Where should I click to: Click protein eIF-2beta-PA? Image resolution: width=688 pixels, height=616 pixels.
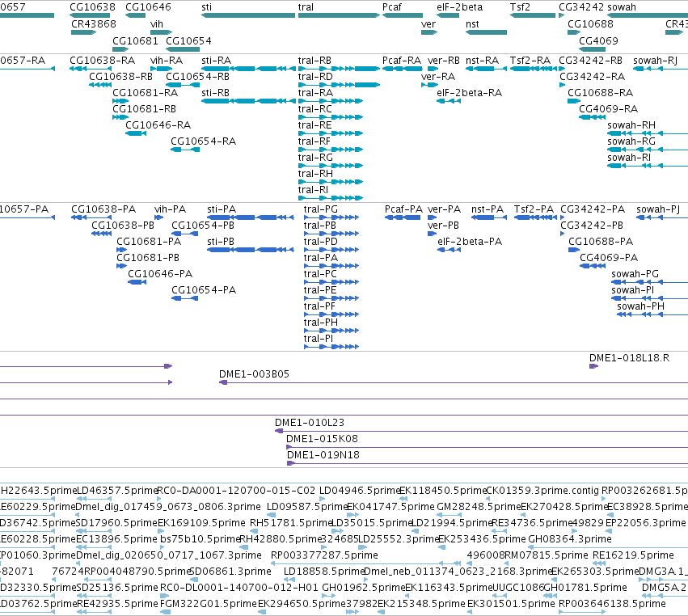[449, 250]
